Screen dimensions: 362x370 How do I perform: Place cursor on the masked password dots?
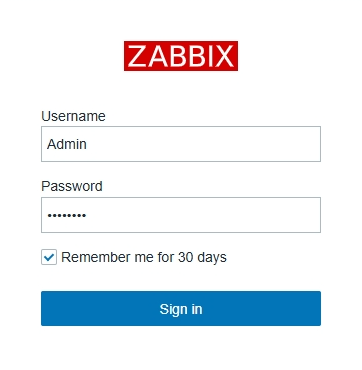(x=67, y=216)
